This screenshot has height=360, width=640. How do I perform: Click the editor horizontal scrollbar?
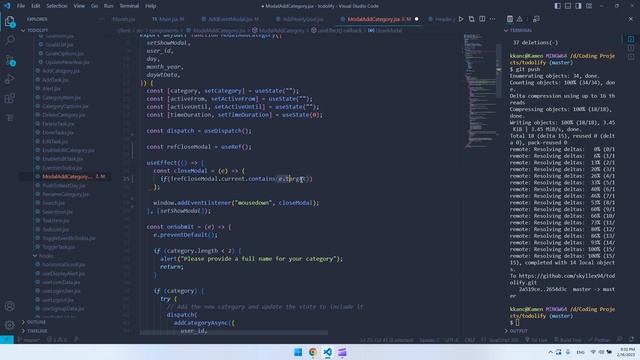pos(233,333)
